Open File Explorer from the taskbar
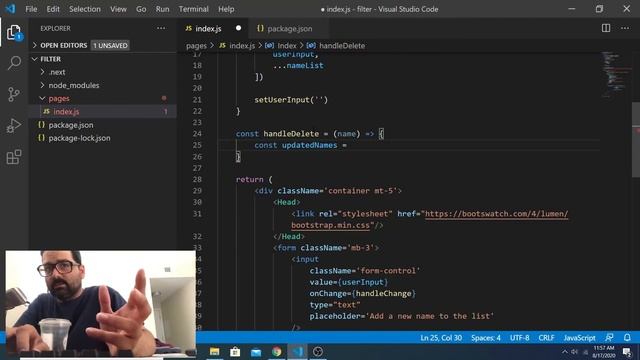 click(214, 351)
